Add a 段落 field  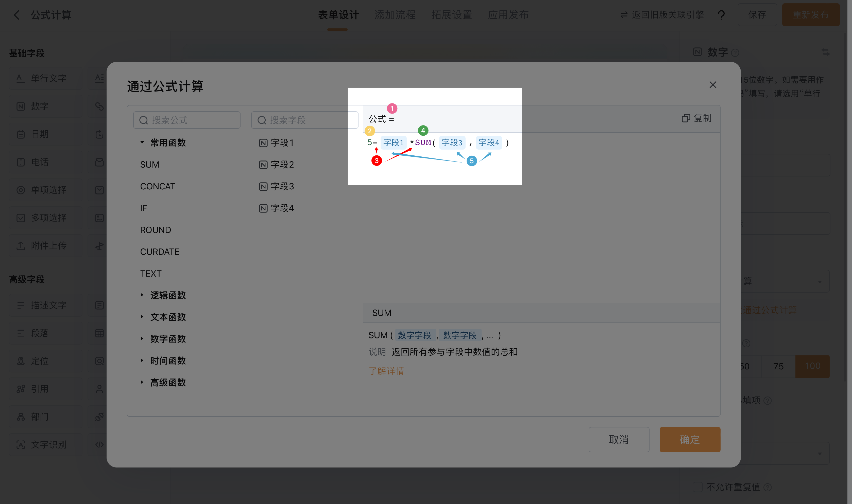click(x=45, y=333)
